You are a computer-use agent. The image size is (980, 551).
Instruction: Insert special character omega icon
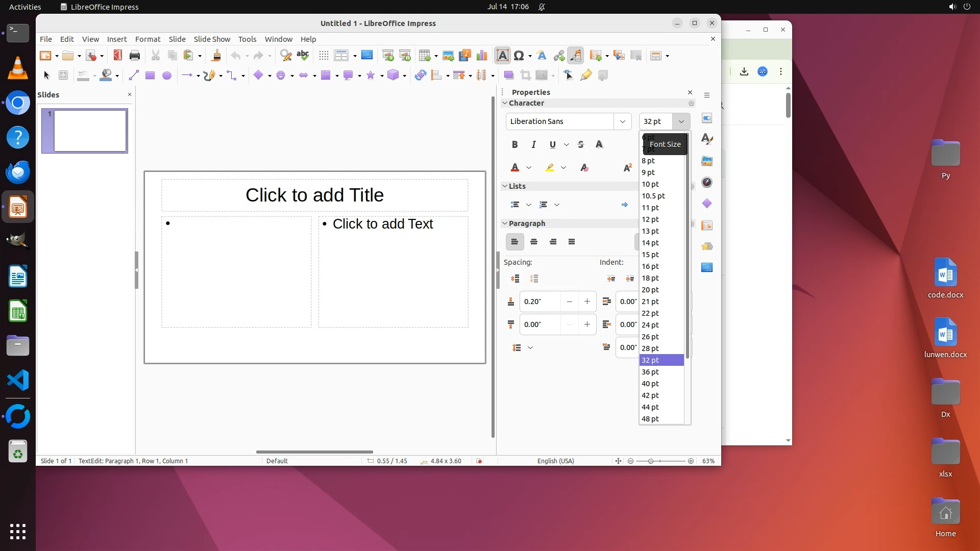[x=519, y=56]
